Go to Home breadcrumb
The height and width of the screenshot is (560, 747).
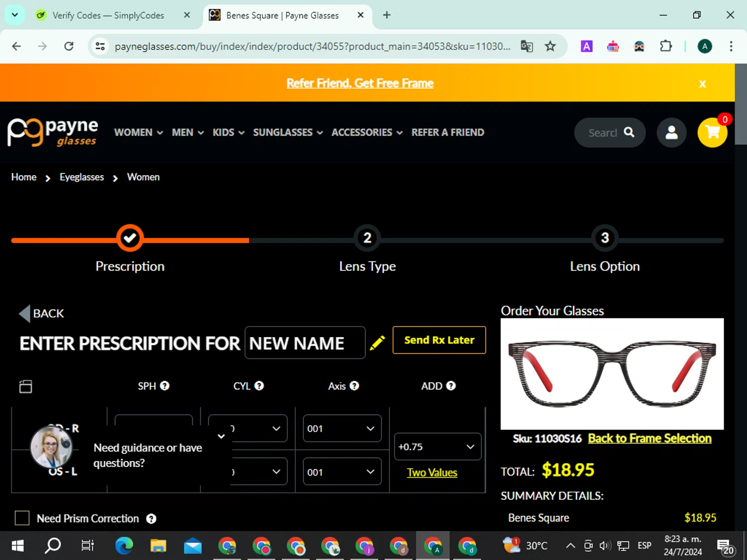(24, 177)
